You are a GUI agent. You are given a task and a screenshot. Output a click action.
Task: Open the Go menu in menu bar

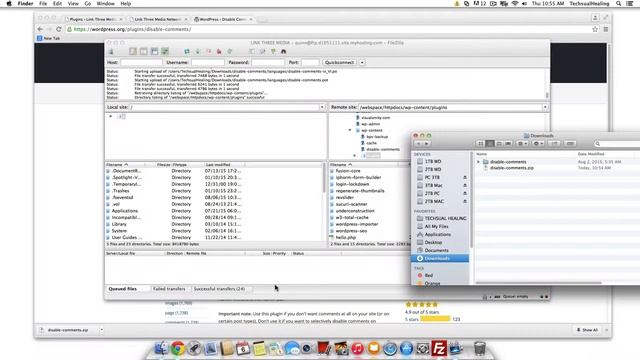pos(87,3)
